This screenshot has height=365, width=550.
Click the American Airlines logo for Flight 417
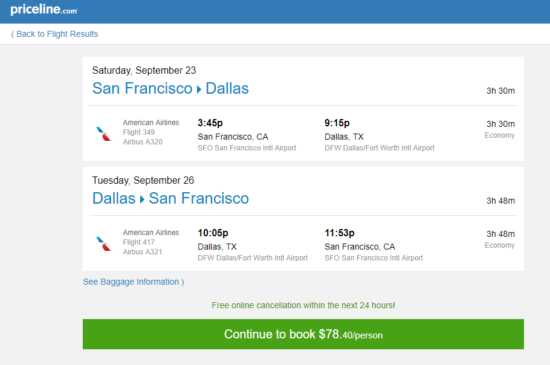(x=104, y=244)
